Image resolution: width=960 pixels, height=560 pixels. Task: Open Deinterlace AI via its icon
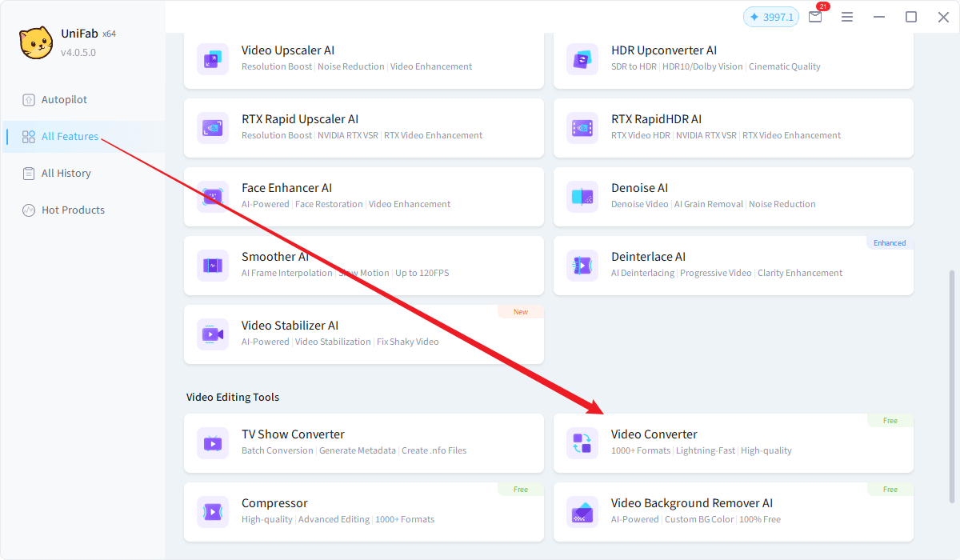pos(582,265)
